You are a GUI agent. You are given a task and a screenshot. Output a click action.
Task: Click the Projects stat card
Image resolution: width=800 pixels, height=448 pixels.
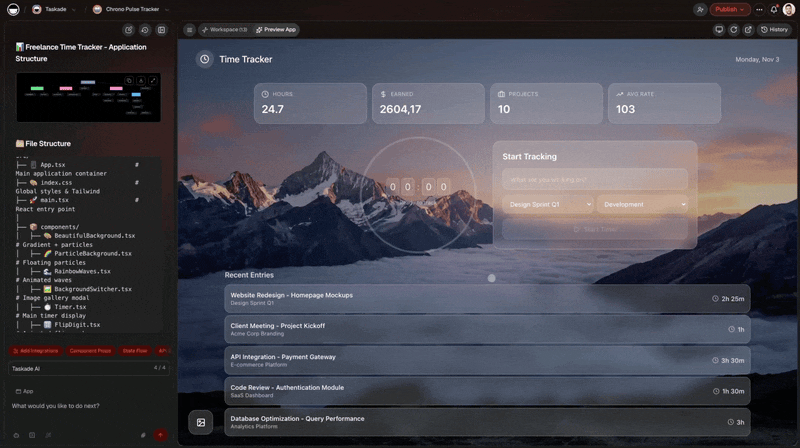click(546, 104)
